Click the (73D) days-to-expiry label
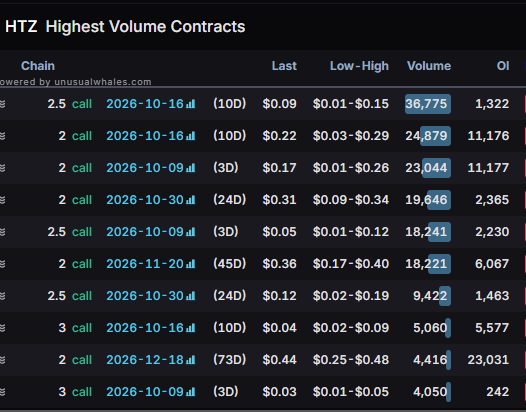Screen dimensions: 526x412 pos(229,360)
